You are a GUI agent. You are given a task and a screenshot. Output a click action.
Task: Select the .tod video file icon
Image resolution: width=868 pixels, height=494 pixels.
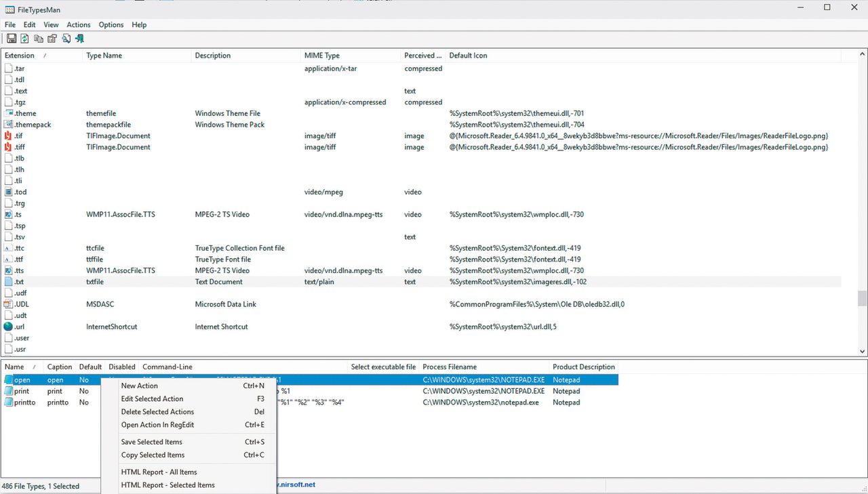pos(9,192)
